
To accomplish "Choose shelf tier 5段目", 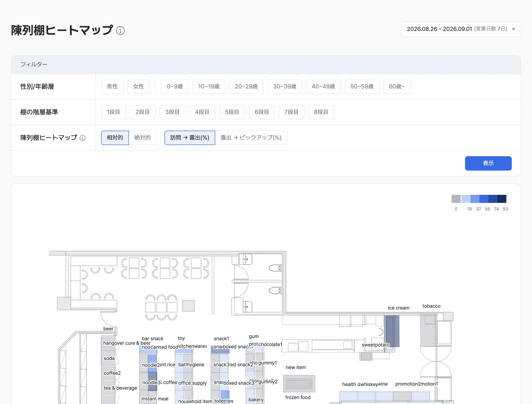I will [232, 112].
